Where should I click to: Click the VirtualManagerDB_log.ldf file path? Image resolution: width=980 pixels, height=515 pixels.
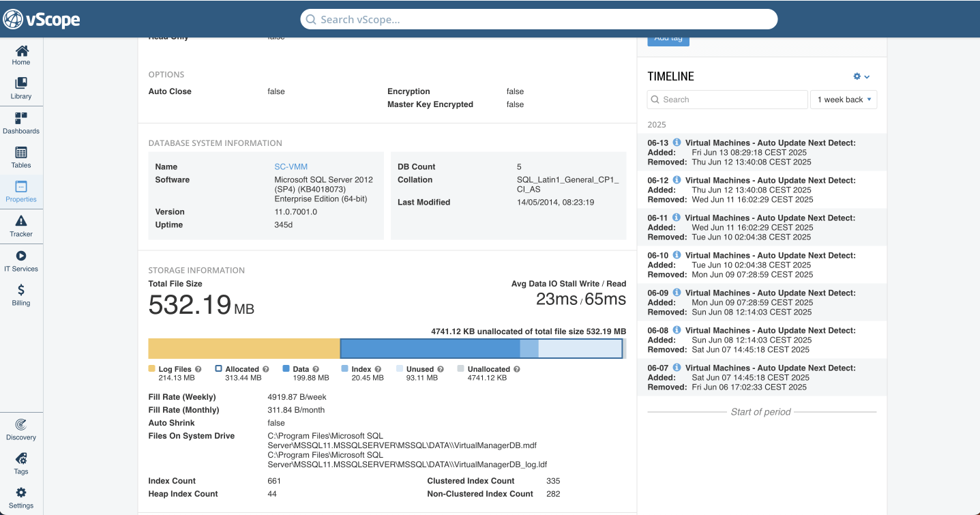407,460
